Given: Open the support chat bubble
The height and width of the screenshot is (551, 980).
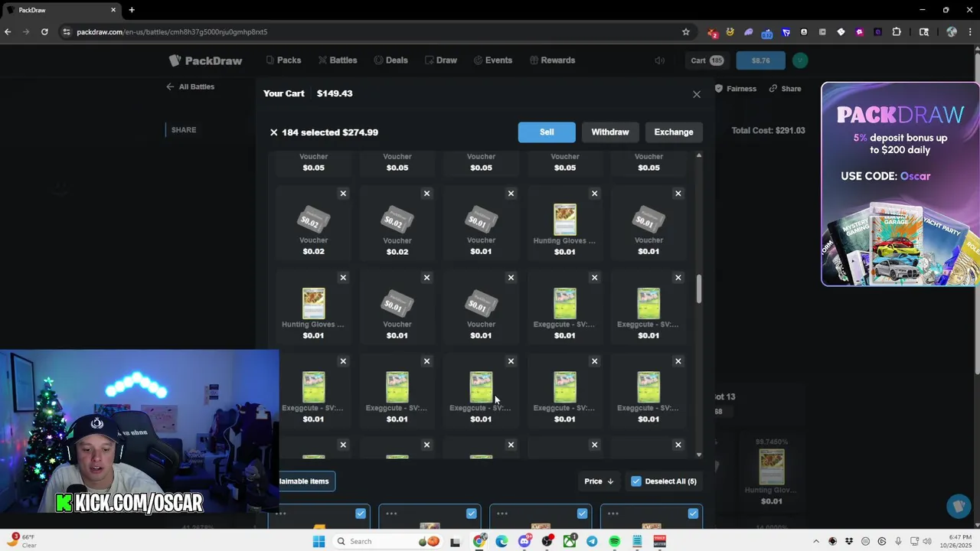Looking at the screenshot, I should coord(959,506).
